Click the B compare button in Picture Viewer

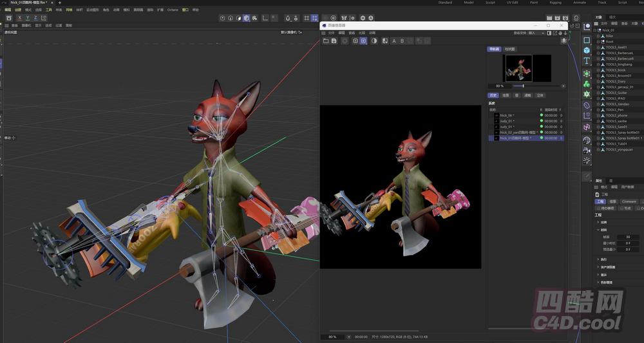402,41
